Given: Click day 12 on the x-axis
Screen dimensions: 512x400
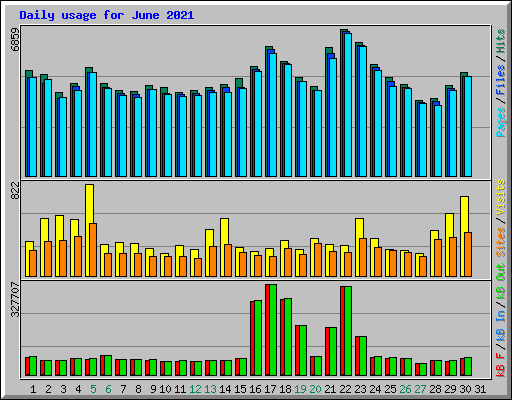Looking at the screenshot, I should (x=195, y=389).
